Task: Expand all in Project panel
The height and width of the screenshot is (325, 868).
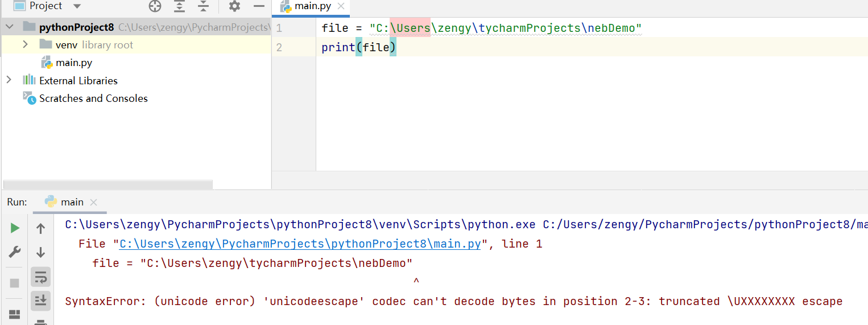Action: (179, 6)
